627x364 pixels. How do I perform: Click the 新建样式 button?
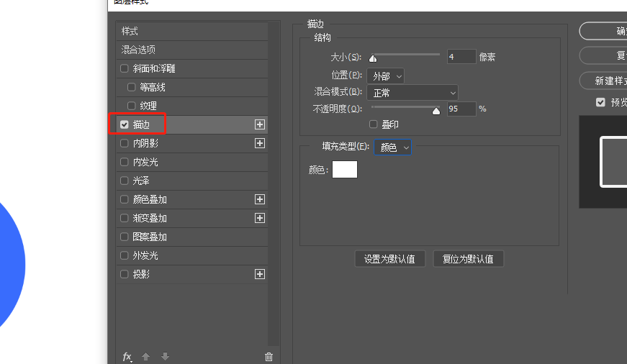[x=603, y=81]
